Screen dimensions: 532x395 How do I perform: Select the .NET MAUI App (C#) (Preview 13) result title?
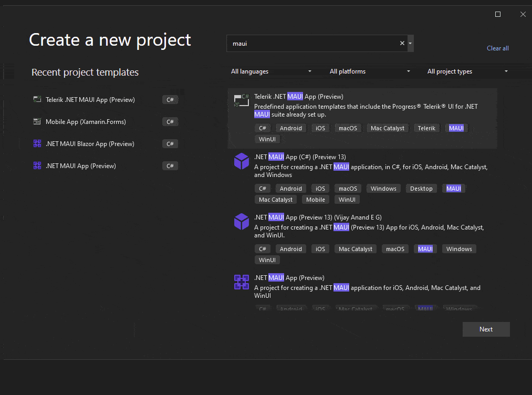click(300, 157)
